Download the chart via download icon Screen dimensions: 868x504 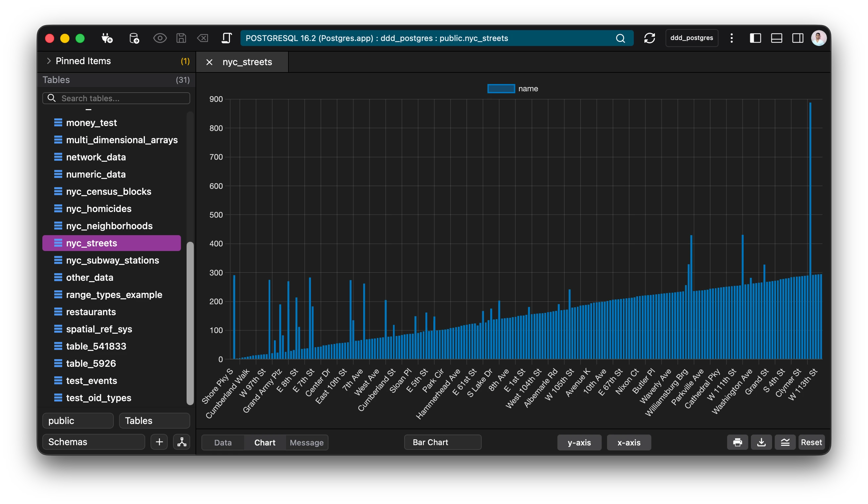coord(761,442)
